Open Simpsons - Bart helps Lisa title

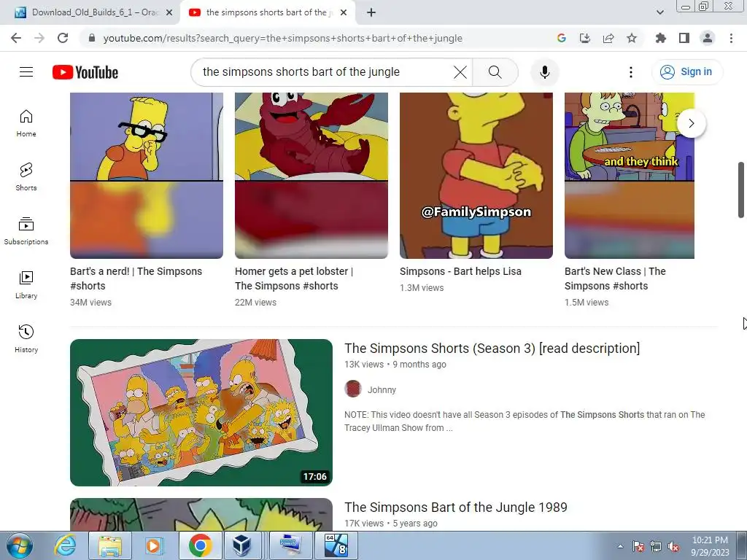click(x=460, y=271)
